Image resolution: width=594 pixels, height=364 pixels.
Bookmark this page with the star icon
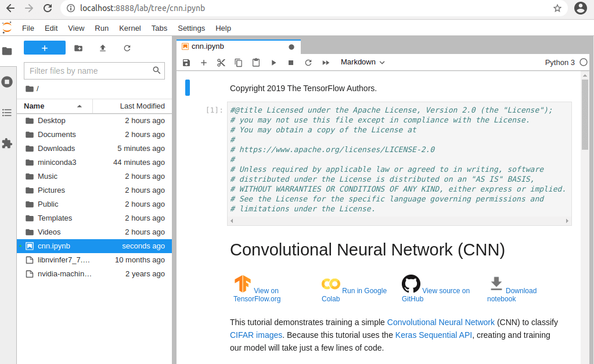point(557,8)
